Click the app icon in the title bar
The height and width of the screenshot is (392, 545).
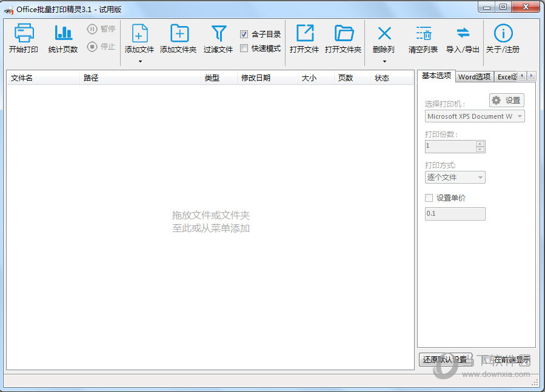[x=8, y=10]
